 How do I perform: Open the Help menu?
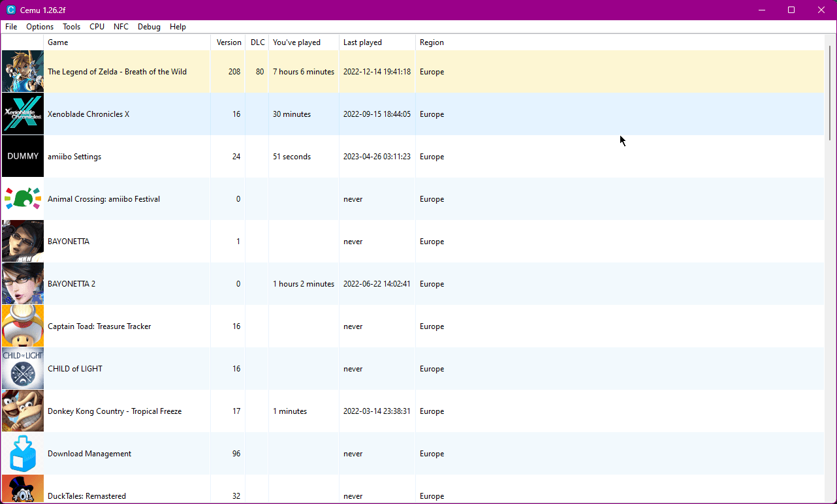coord(178,27)
